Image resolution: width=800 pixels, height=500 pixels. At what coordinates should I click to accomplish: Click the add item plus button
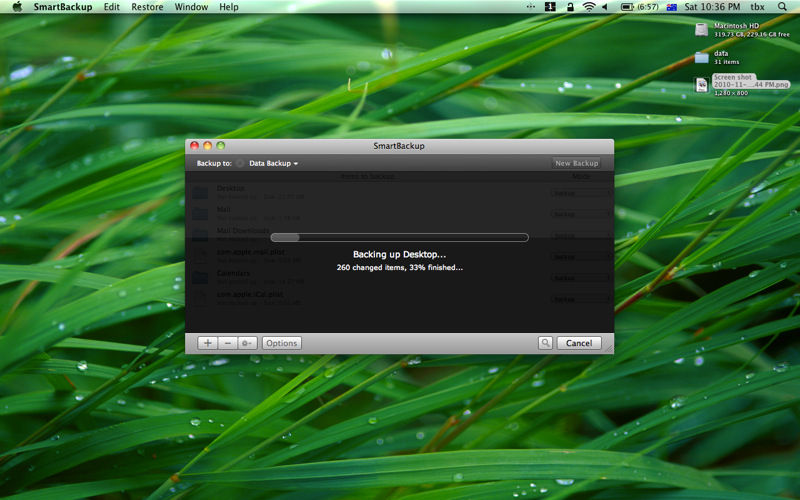[x=207, y=343]
